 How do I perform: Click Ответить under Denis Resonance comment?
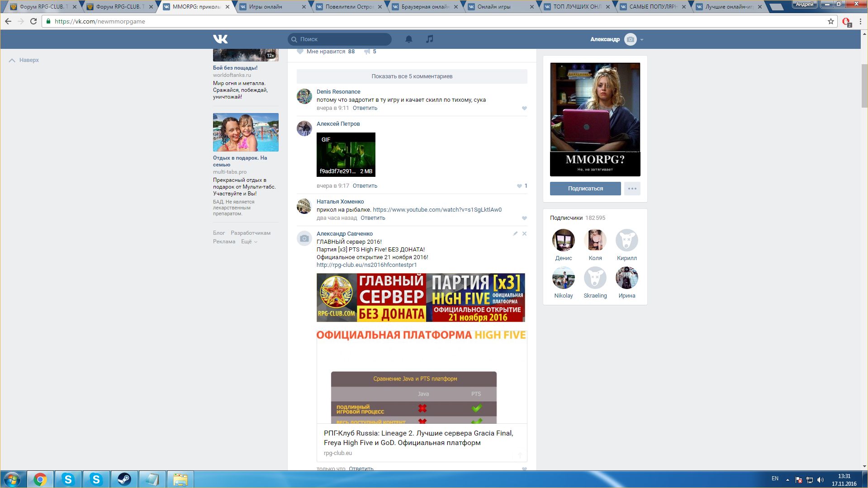(x=365, y=108)
